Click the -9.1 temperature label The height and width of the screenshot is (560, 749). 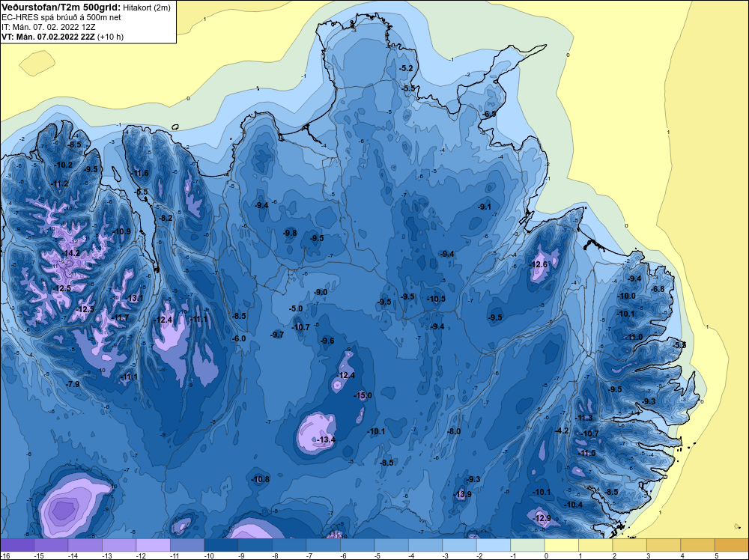tap(485, 207)
